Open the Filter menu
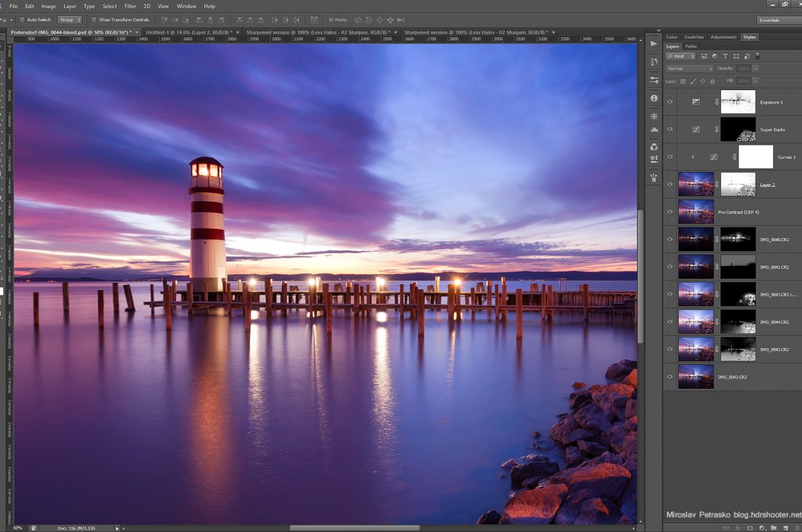This screenshot has width=802, height=532. (130, 6)
